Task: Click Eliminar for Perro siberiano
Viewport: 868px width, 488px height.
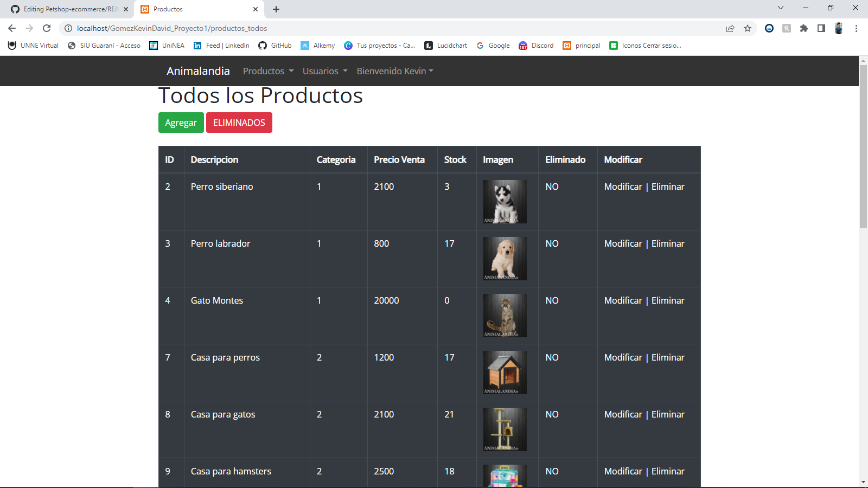Action: pos(668,186)
